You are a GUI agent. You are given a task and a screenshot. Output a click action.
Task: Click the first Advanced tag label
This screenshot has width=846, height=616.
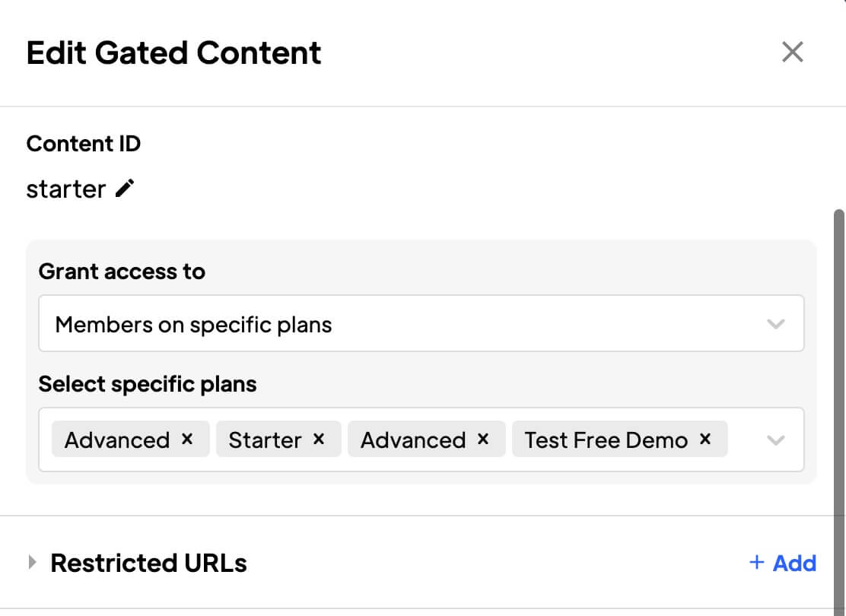pyautogui.click(x=117, y=440)
